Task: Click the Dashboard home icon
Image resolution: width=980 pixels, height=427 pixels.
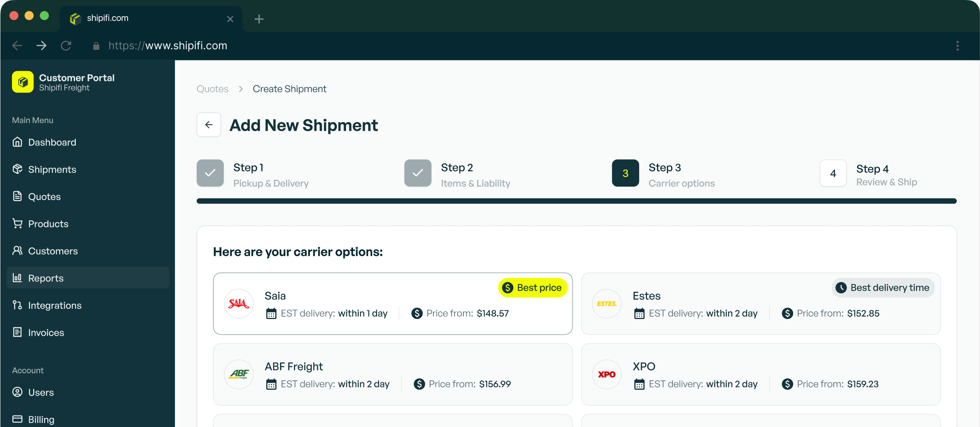Action: pos(17,142)
